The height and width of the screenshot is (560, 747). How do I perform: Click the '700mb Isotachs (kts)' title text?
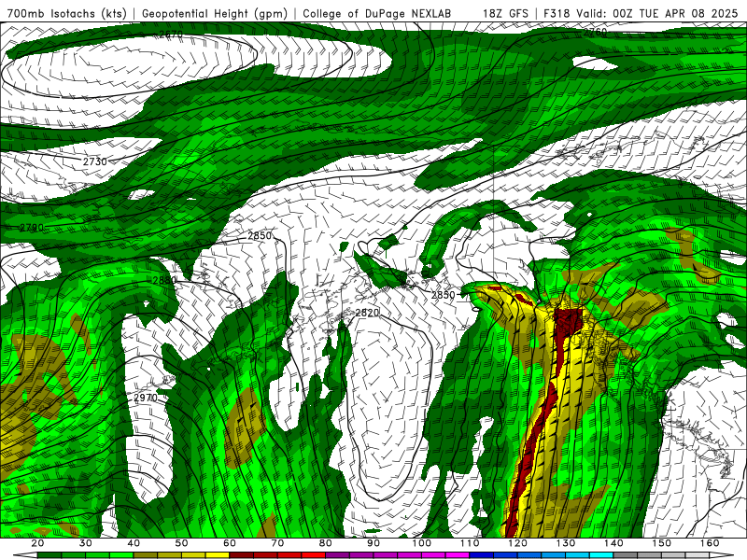point(66,13)
